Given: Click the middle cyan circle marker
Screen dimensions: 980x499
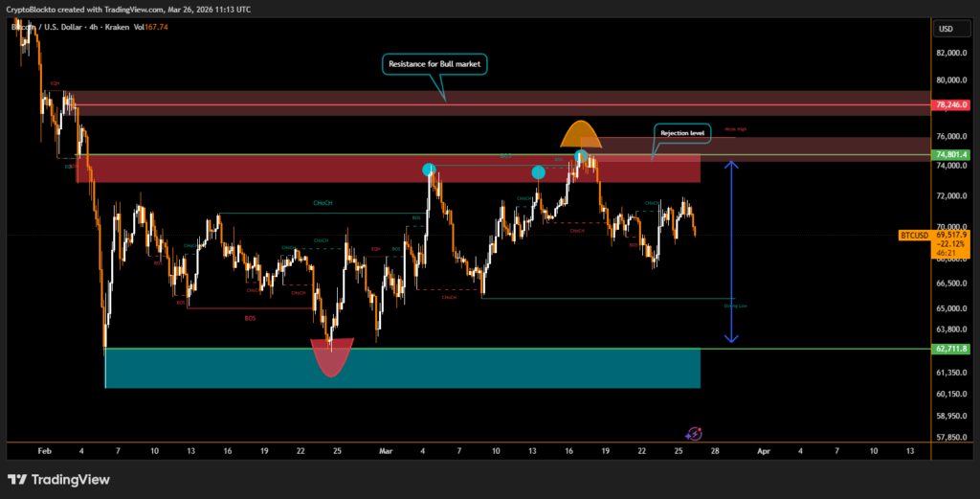Looking at the screenshot, I should 538,172.
